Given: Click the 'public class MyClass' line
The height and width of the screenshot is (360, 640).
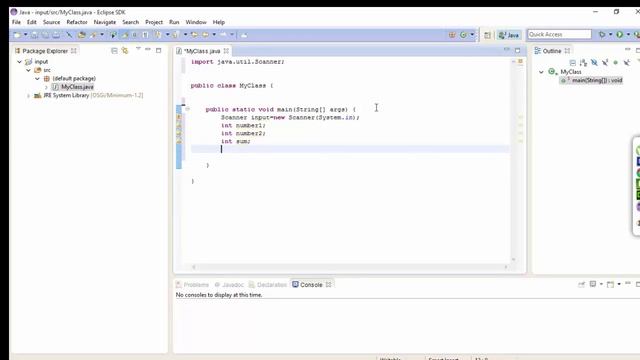Looking at the screenshot, I should coord(232,86).
